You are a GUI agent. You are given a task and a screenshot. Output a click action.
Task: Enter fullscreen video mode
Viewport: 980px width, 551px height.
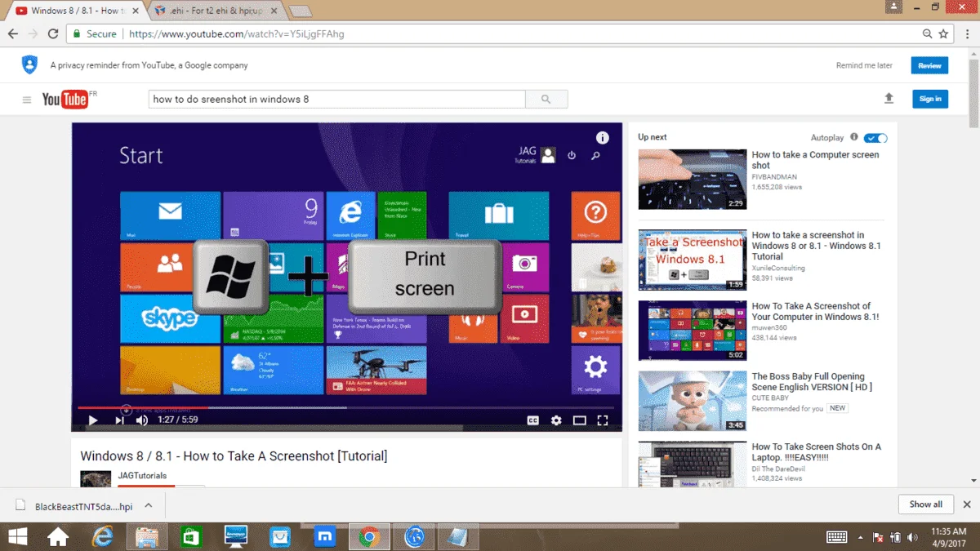603,420
